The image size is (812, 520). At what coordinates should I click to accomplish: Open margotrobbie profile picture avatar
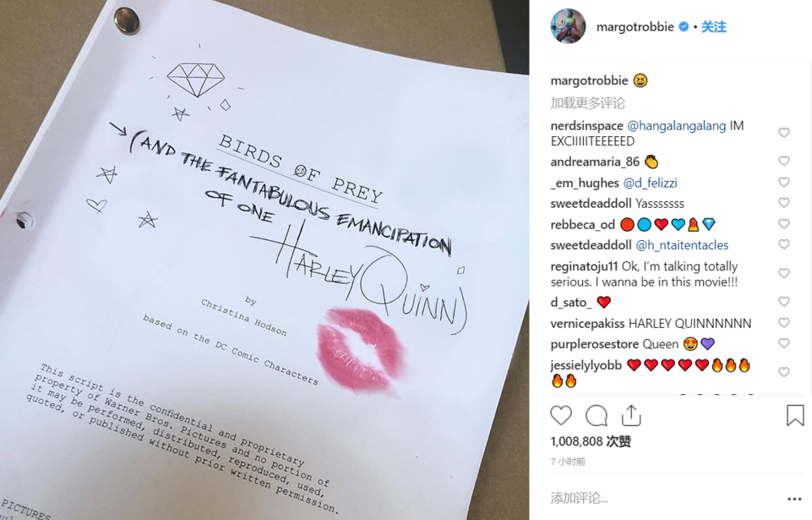coord(568,27)
